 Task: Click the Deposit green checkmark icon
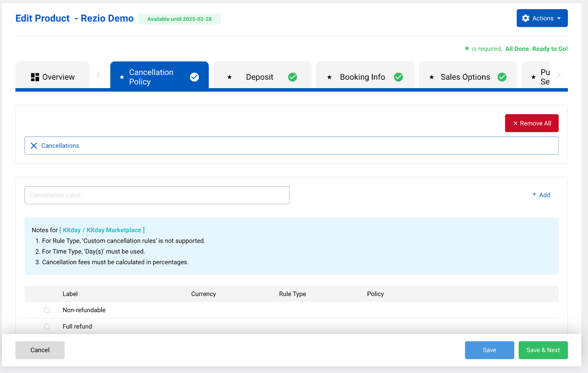click(293, 77)
